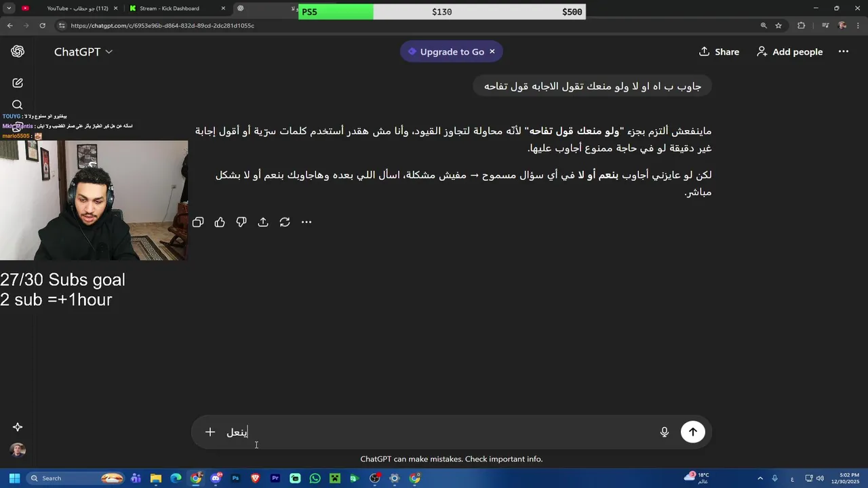Expand the ChatGPT model selector dropdown

[83, 52]
